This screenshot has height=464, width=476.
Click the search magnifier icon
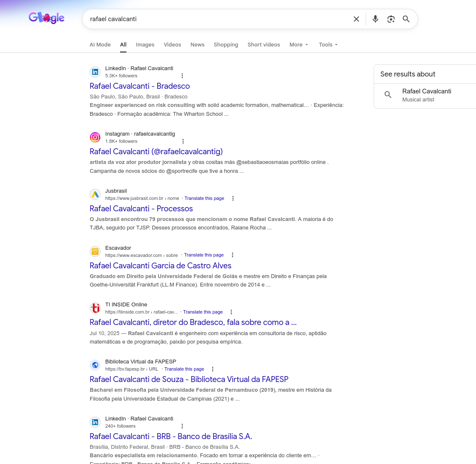(406, 19)
